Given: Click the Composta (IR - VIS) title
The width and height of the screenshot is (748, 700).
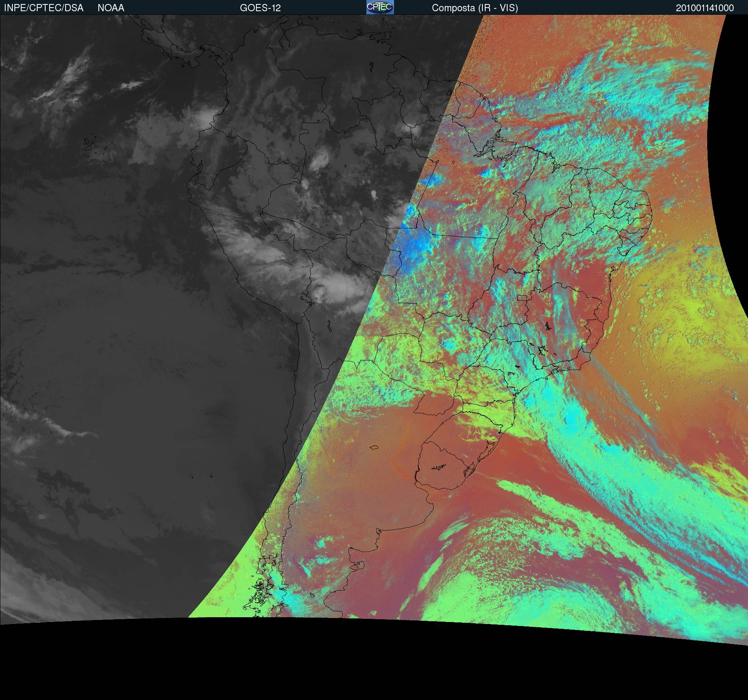Looking at the screenshot, I should 475,8.
